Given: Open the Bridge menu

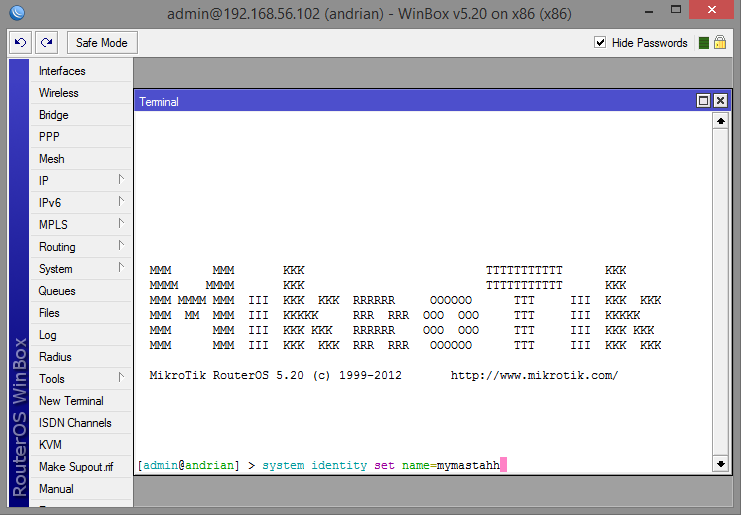Looking at the screenshot, I should pyautogui.click(x=81, y=115).
